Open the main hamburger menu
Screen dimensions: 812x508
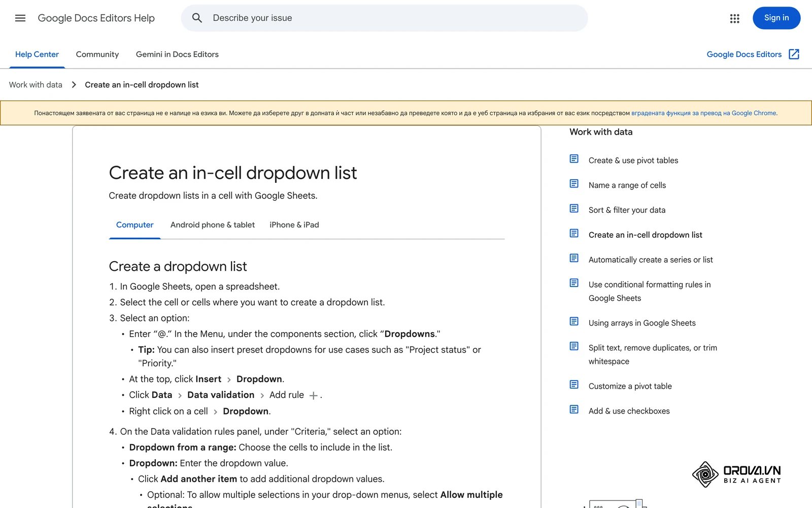coord(20,18)
